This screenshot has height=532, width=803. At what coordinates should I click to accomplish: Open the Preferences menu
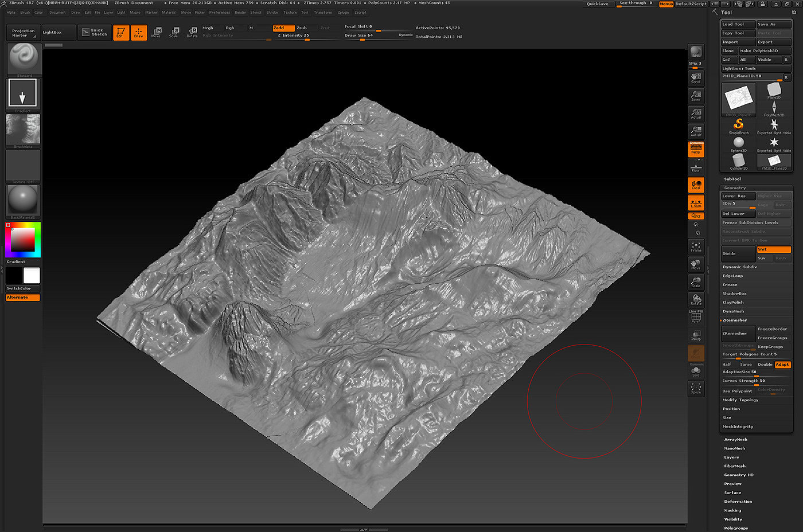tap(219, 12)
